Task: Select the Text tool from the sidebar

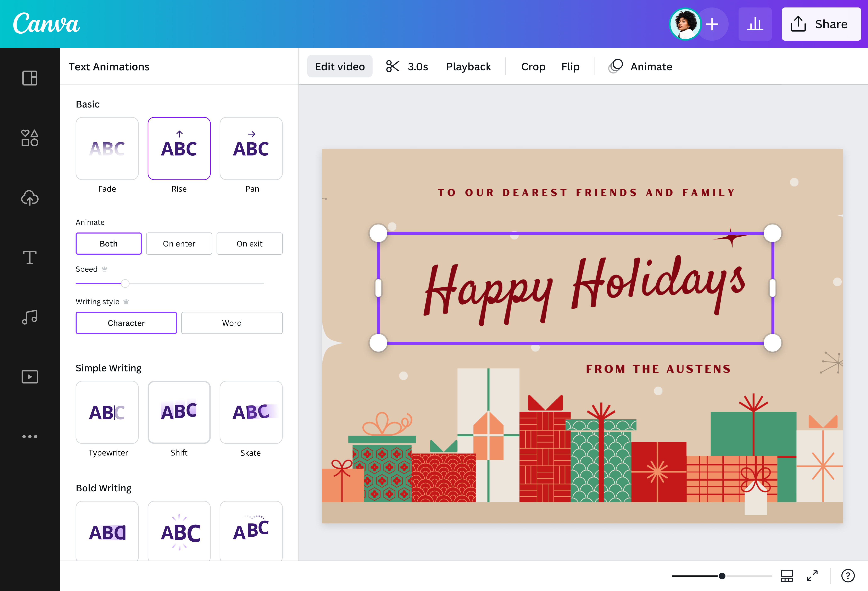Action: 29,257
